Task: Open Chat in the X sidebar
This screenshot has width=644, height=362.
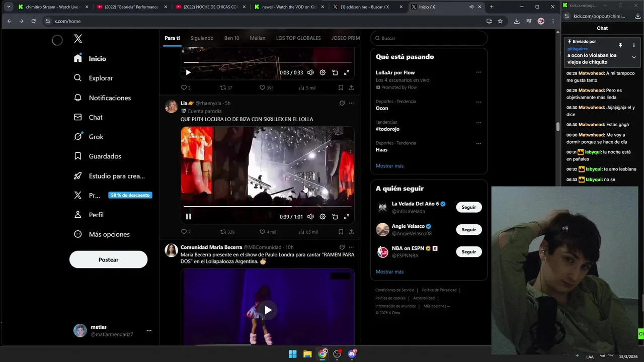Action: click(x=88, y=117)
